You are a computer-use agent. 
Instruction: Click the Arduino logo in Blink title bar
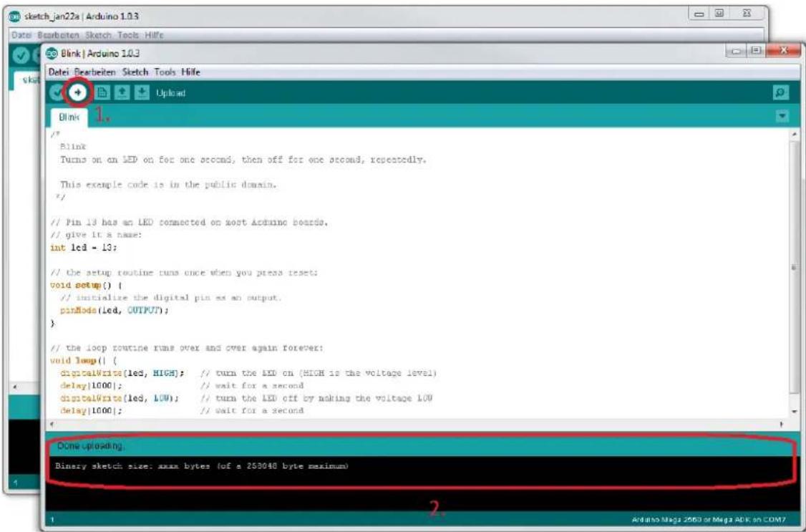coord(52,54)
